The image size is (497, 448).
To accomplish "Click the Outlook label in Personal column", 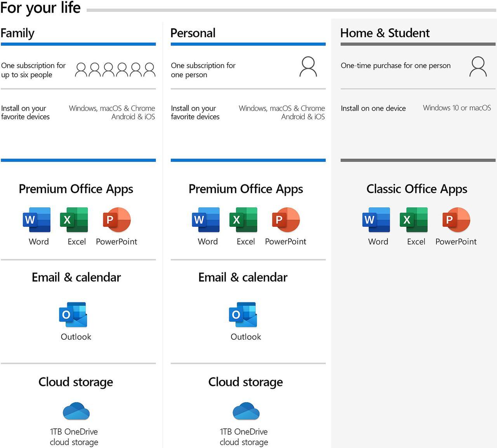I will pyautogui.click(x=246, y=337).
